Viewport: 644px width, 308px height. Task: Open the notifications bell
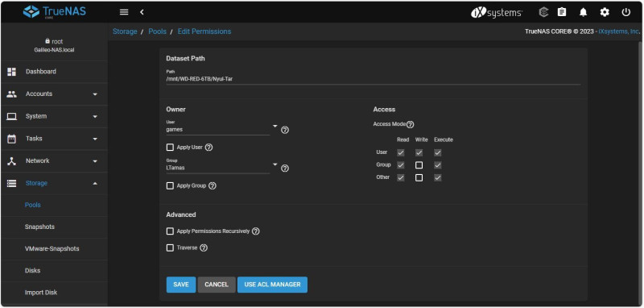583,12
